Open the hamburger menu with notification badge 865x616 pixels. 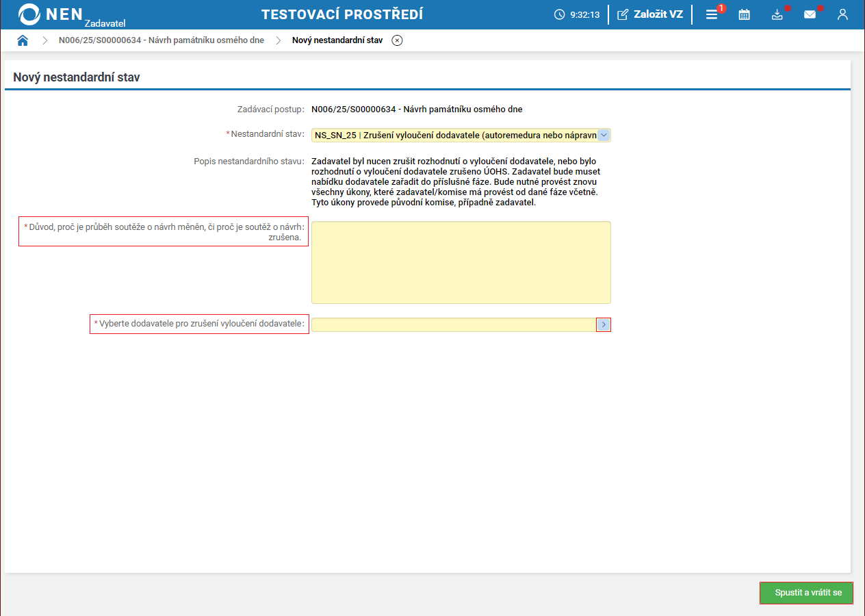point(712,14)
